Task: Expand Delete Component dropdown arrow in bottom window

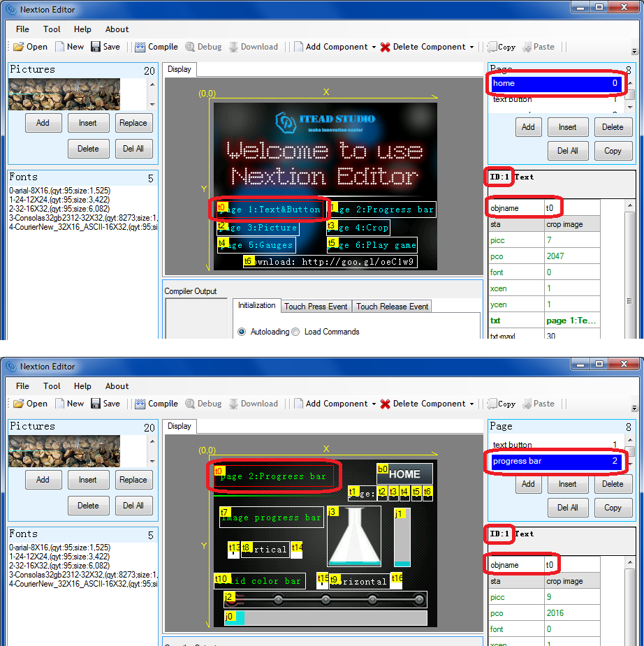Action: 471,404
